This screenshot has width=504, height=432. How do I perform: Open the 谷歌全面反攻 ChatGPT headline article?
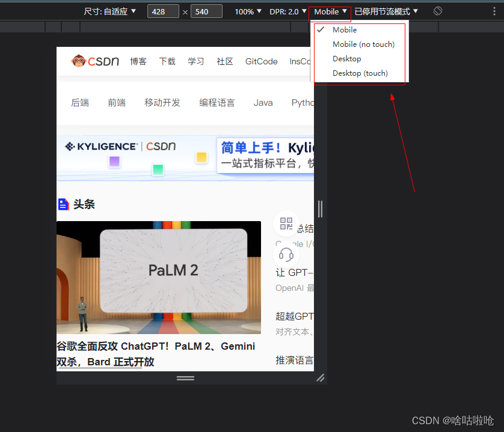click(156, 354)
